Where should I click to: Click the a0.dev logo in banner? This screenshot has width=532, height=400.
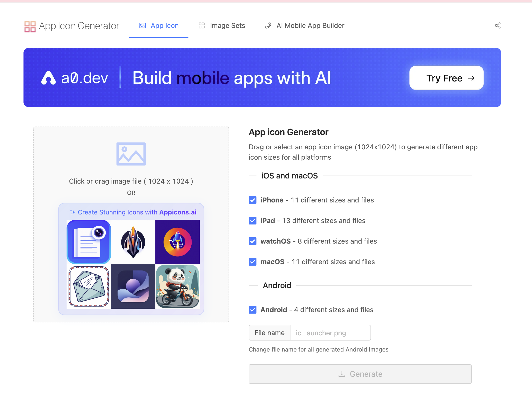(x=74, y=78)
